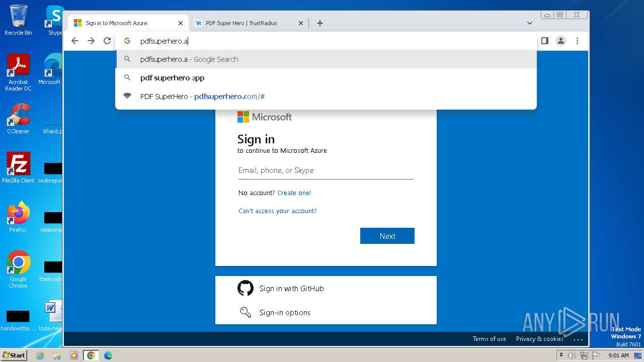
Task: Open footer ellipsis more options
Action: point(578,339)
